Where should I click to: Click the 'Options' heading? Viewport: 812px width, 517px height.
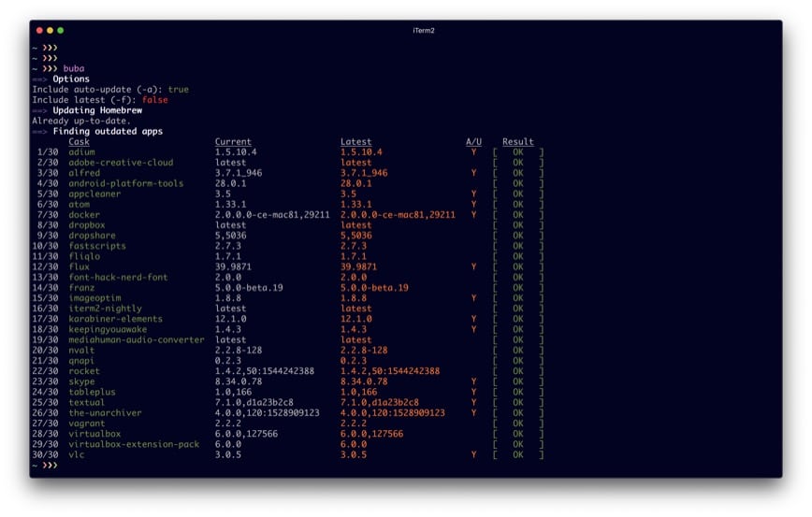click(71, 79)
